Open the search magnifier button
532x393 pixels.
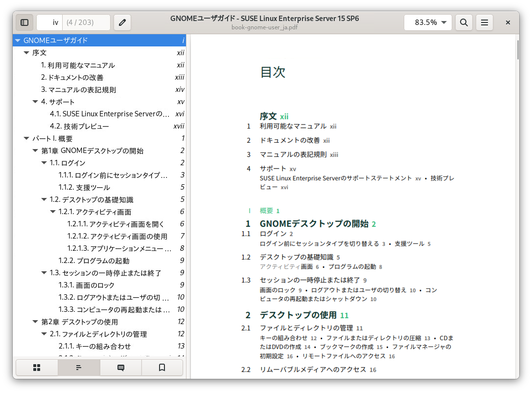pyautogui.click(x=464, y=22)
